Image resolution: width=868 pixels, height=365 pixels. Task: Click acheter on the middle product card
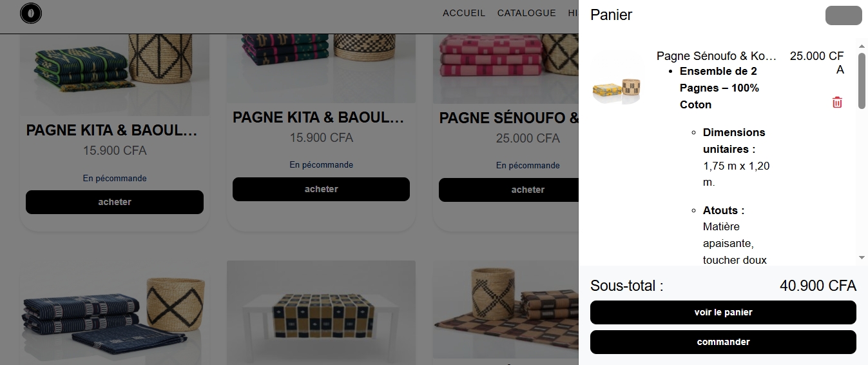point(321,189)
